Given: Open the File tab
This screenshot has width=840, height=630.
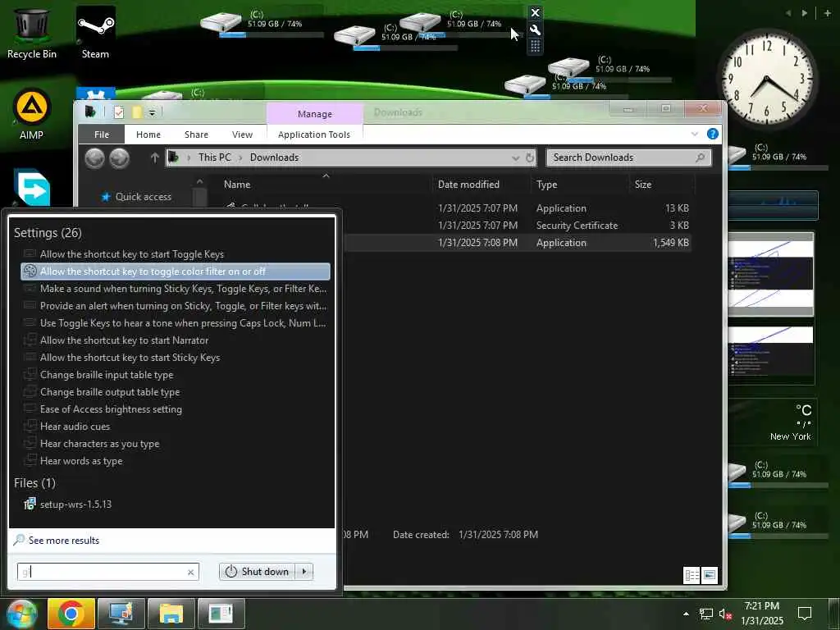Looking at the screenshot, I should point(102,135).
